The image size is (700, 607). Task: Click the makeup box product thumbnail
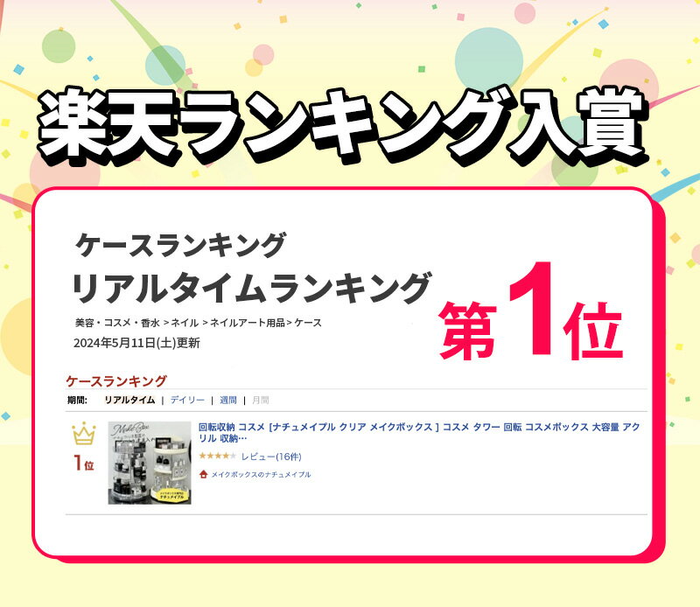coord(150,464)
